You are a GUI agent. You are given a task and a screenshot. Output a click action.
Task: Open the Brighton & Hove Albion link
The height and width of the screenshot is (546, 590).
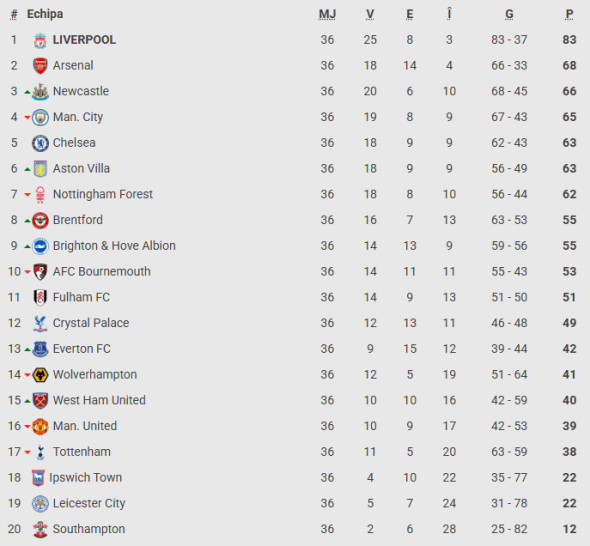tap(114, 246)
